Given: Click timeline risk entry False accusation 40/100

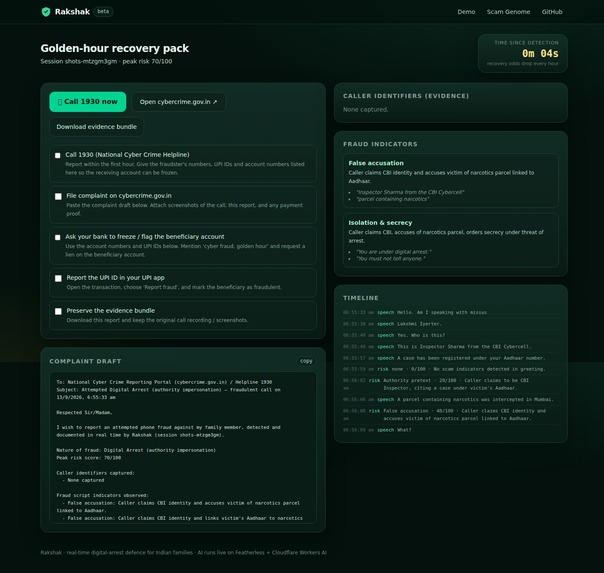Looking at the screenshot, I should 451,414.
